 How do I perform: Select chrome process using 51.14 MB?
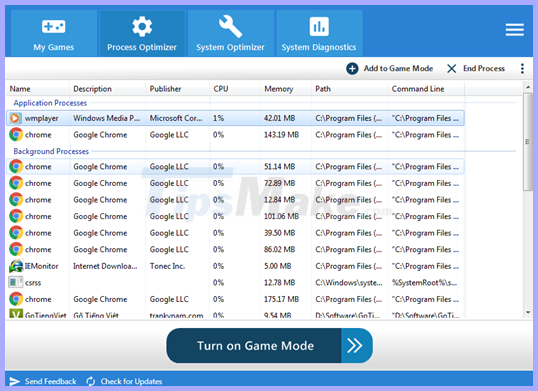(235, 167)
